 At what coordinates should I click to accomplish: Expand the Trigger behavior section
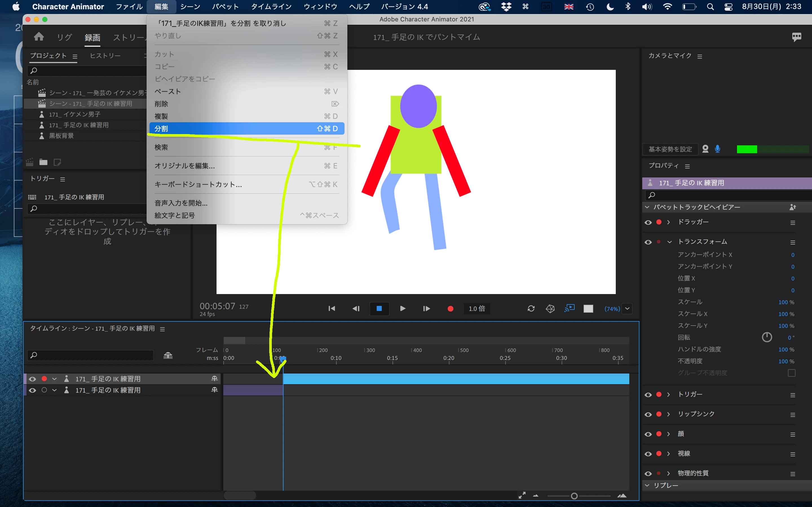click(x=668, y=395)
